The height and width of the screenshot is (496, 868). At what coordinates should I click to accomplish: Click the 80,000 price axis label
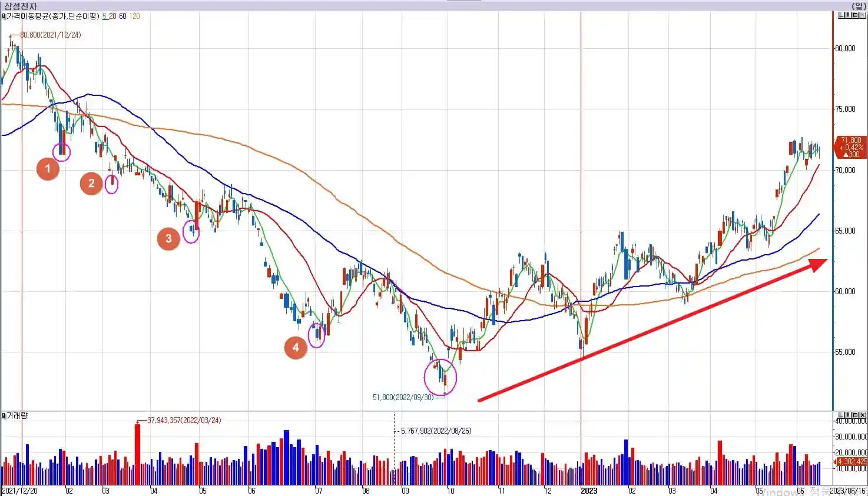845,48
